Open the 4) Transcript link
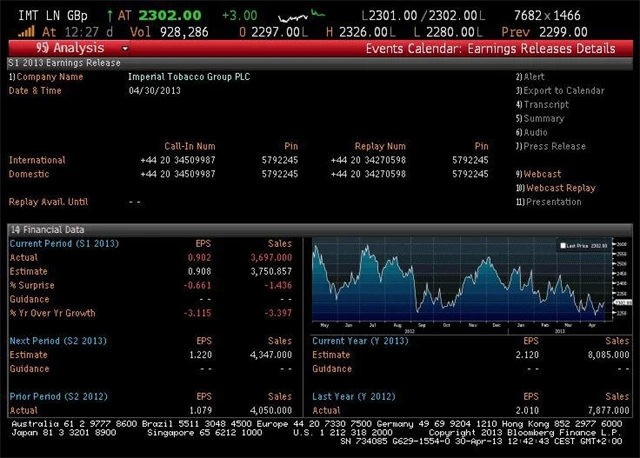 [542, 104]
